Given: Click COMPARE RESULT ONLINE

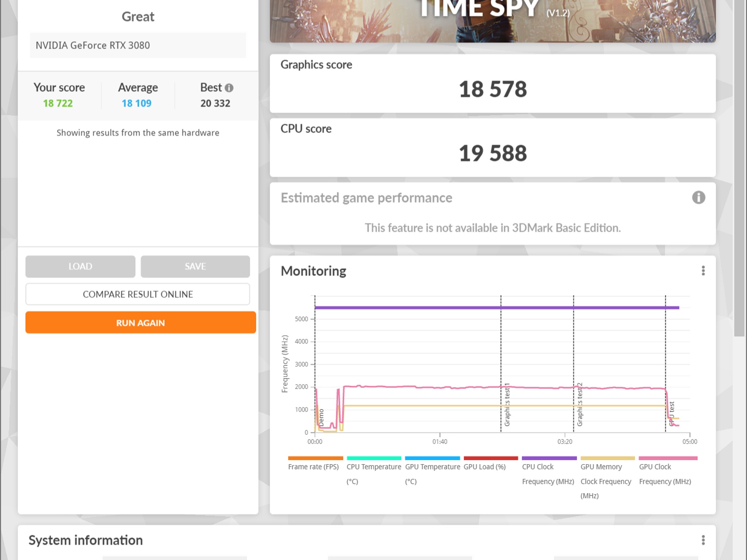Looking at the screenshot, I should click(x=138, y=294).
